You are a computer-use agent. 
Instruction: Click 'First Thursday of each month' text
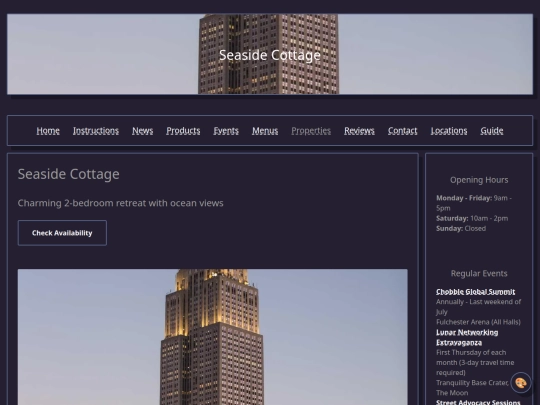coord(475,363)
